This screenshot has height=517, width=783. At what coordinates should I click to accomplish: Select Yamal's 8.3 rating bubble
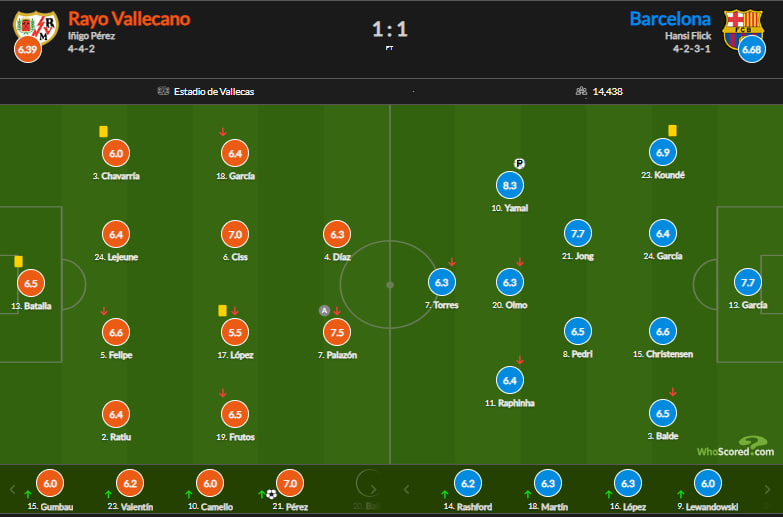tap(509, 185)
